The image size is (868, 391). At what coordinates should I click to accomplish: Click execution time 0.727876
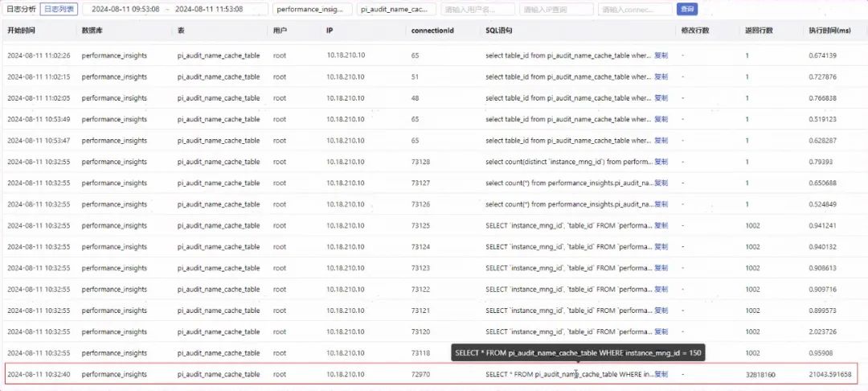tap(823, 77)
